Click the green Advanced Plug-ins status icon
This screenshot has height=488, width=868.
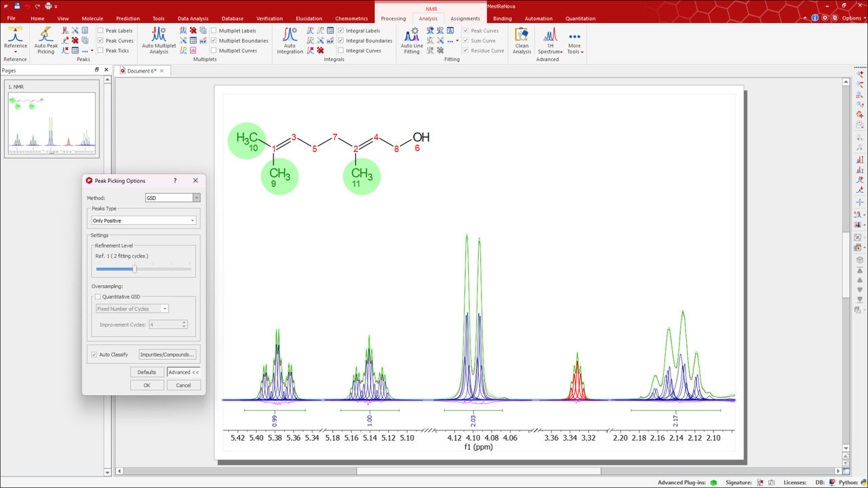coord(713,483)
